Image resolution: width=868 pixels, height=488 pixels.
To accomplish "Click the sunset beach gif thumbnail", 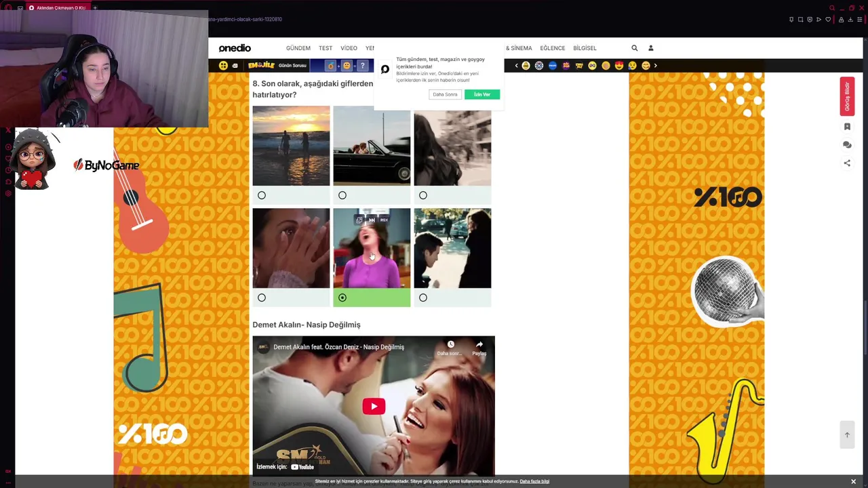I will click(291, 146).
